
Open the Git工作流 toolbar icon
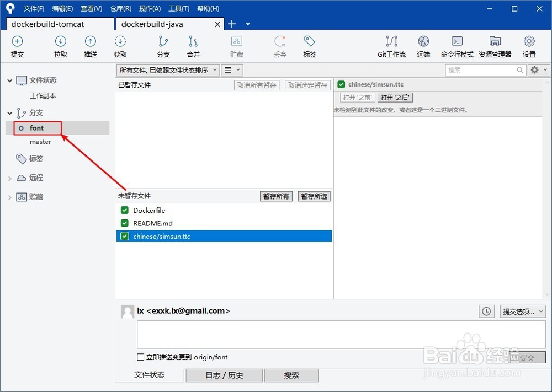(x=391, y=41)
